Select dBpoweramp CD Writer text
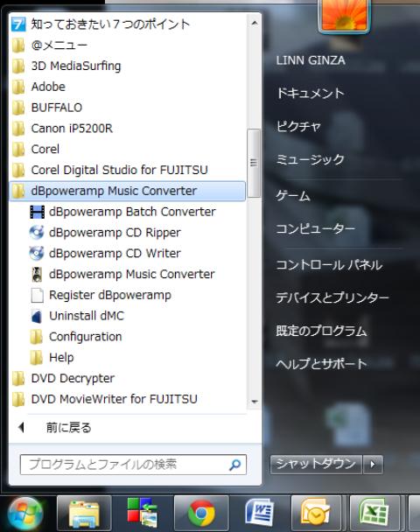 click(x=115, y=254)
